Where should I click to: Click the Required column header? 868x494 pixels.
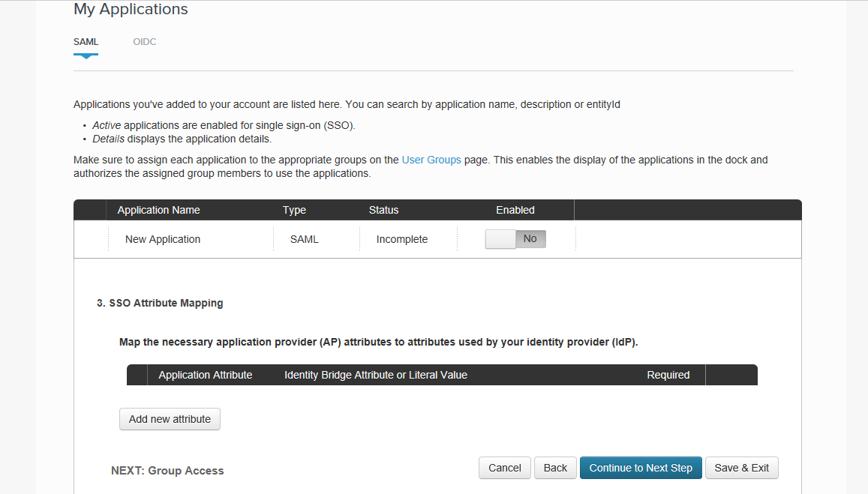(668, 375)
